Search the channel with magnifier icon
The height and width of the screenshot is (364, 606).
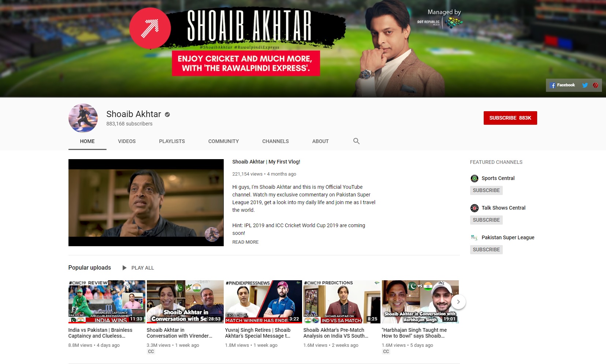coord(356,141)
